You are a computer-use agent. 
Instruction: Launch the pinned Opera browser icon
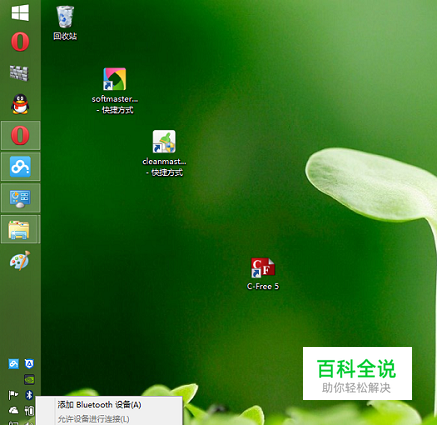[20, 42]
